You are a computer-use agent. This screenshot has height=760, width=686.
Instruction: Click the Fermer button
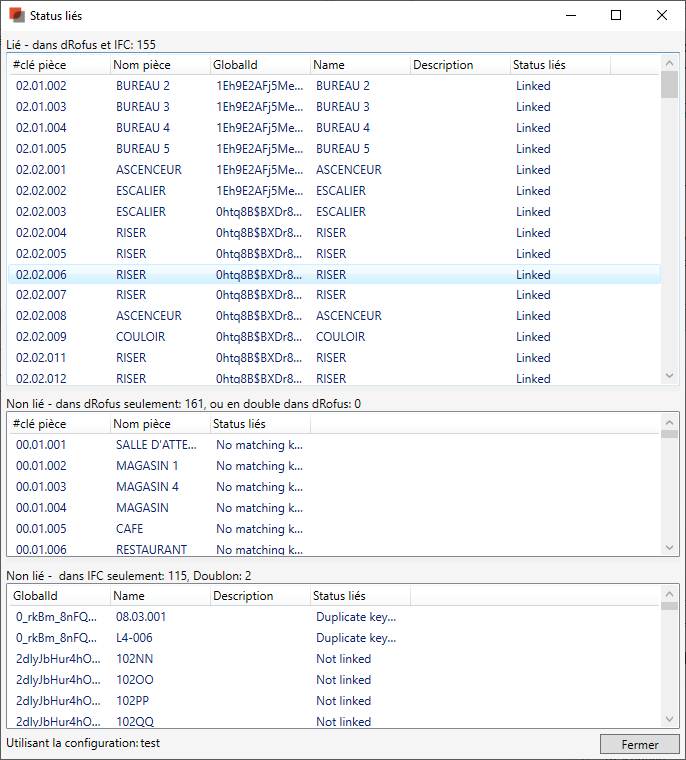640,744
